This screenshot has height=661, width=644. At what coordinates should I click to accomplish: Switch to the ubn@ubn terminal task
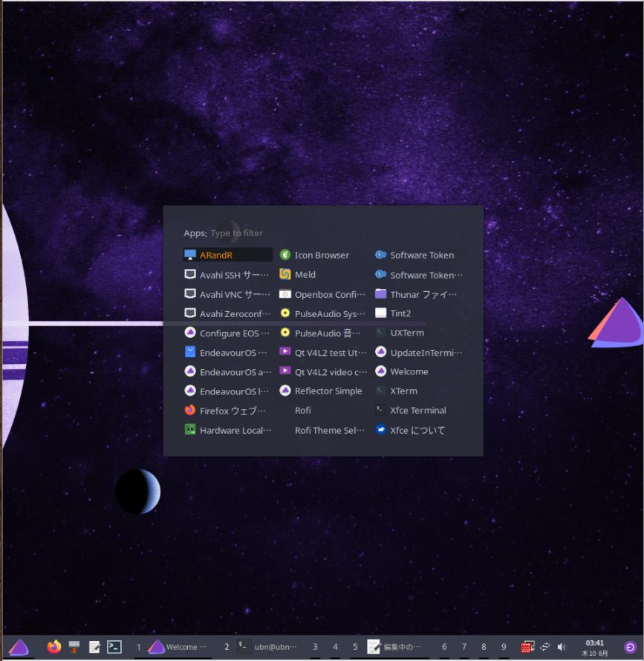(267, 647)
